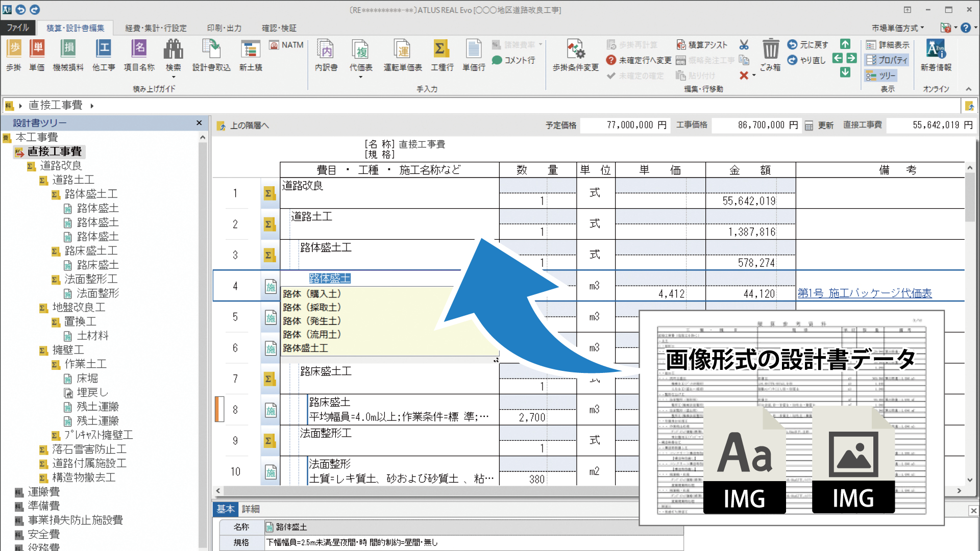
Task: Expand the 代価表 dropdown arrow
Action: click(361, 77)
